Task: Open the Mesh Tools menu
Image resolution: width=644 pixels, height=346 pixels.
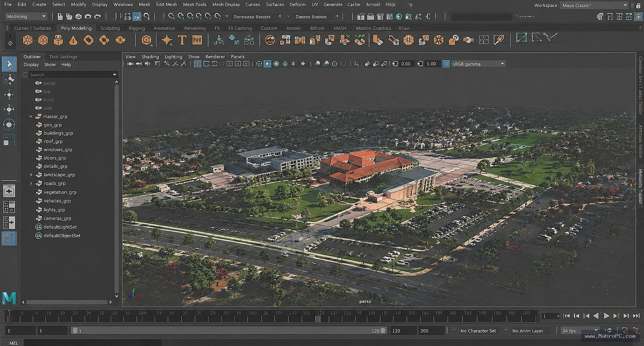Action: point(194,5)
